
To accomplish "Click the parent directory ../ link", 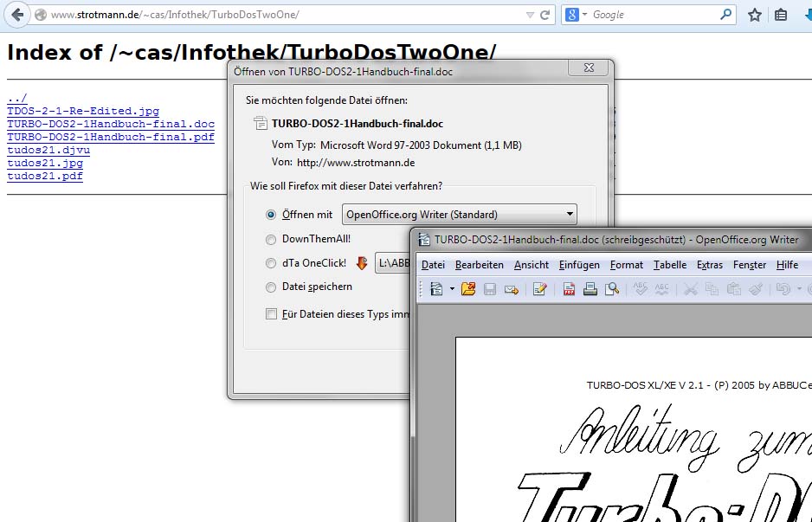I will (x=17, y=98).
